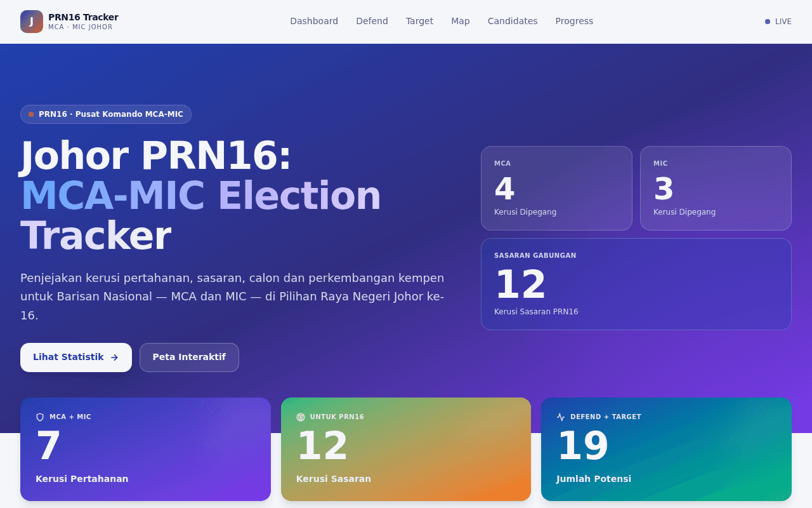Click the 'Johor PRN16:' heading line
This screenshot has height=508, width=812.
point(156,156)
